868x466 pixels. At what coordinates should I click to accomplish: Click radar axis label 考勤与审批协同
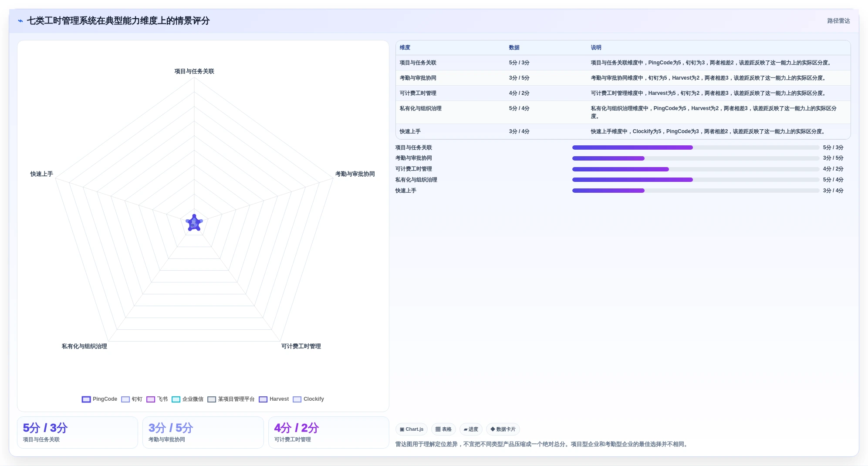click(355, 174)
